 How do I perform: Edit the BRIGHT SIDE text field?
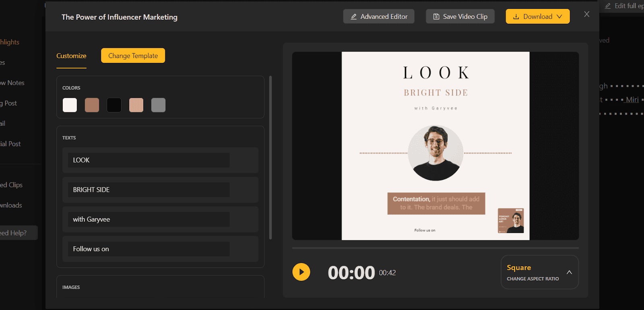pyautogui.click(x=149, y=189)
